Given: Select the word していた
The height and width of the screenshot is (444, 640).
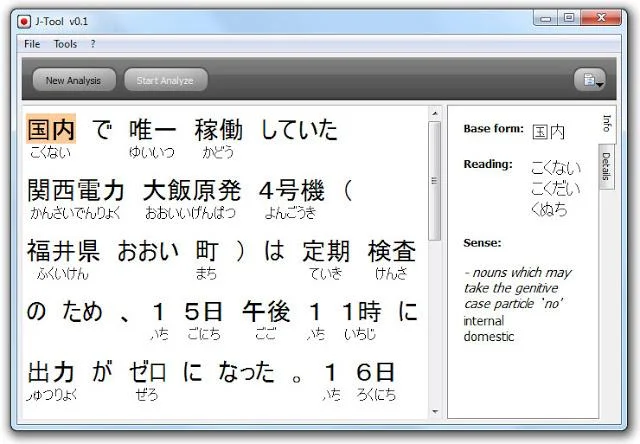Looking at the screenshot, I should (x=299, y=129).
